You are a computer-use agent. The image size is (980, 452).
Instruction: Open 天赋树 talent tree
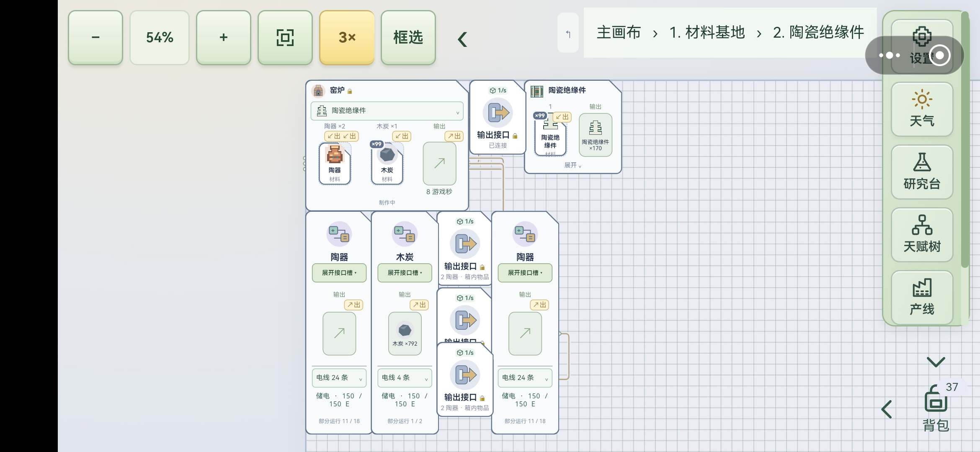tap(922, 235)
